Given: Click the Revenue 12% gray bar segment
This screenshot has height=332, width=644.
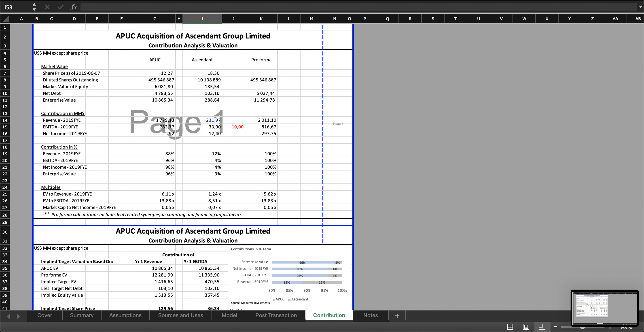Looking at the screenshot, I should (322, 282).
